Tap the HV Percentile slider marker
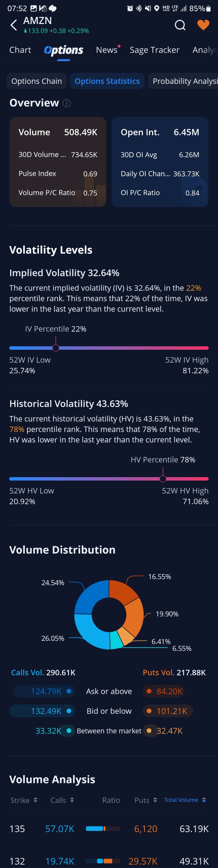This screenshot has height=868, width=218. (x=163, y=478)
